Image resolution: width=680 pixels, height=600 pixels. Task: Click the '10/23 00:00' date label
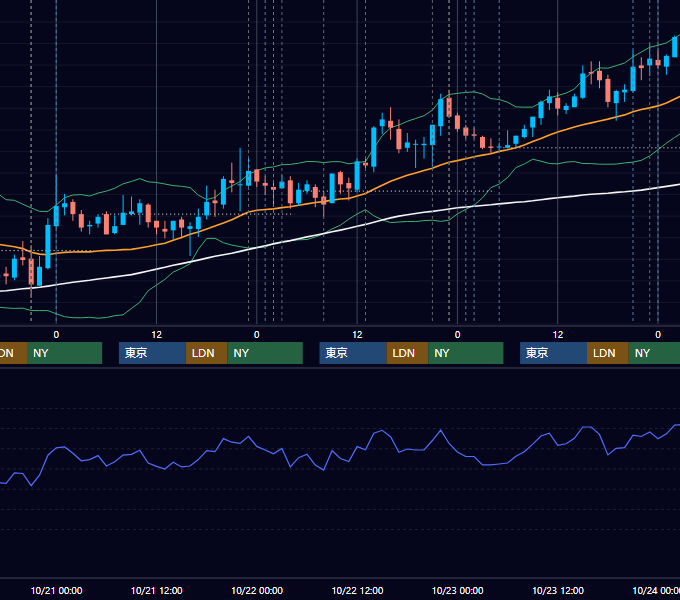pos(458,590)
